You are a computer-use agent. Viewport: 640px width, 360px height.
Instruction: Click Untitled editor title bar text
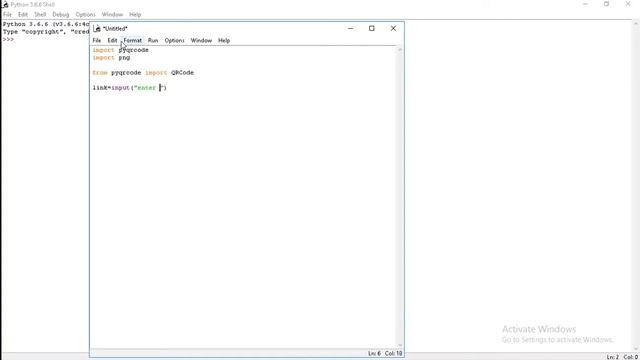115,29
